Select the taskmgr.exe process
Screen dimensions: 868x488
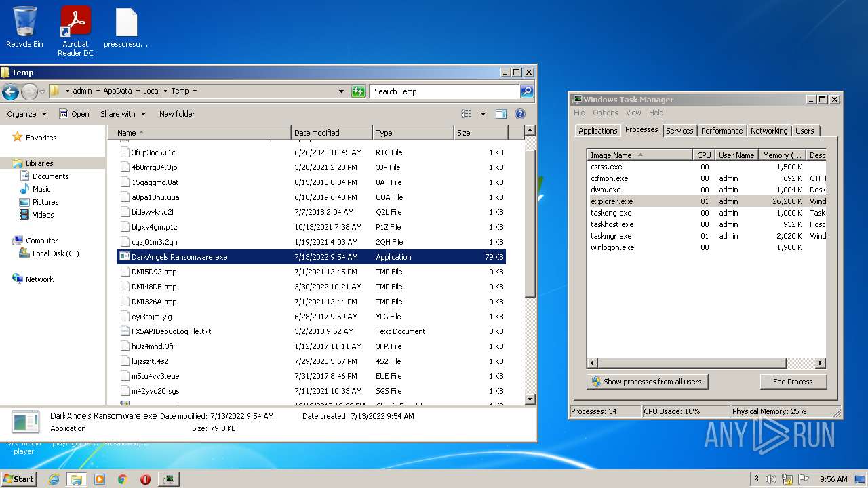pos(706,236)
